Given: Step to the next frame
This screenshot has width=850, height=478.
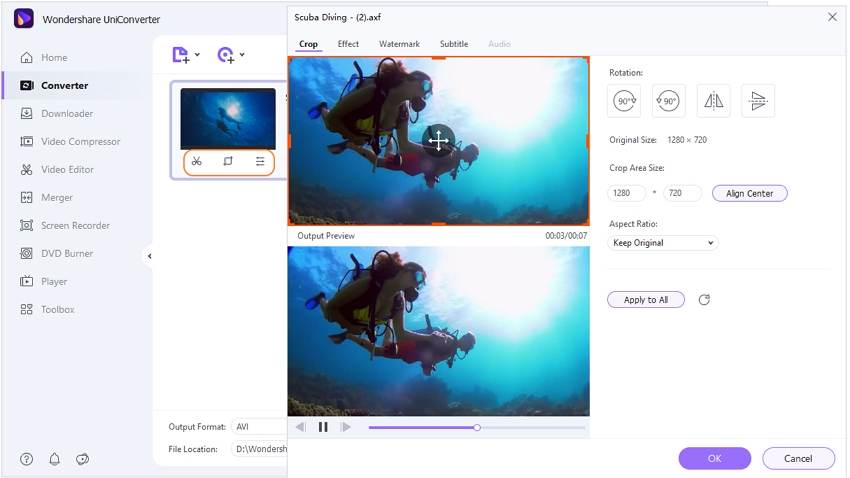Looking at the screenshot, I should tap(345, 427).
